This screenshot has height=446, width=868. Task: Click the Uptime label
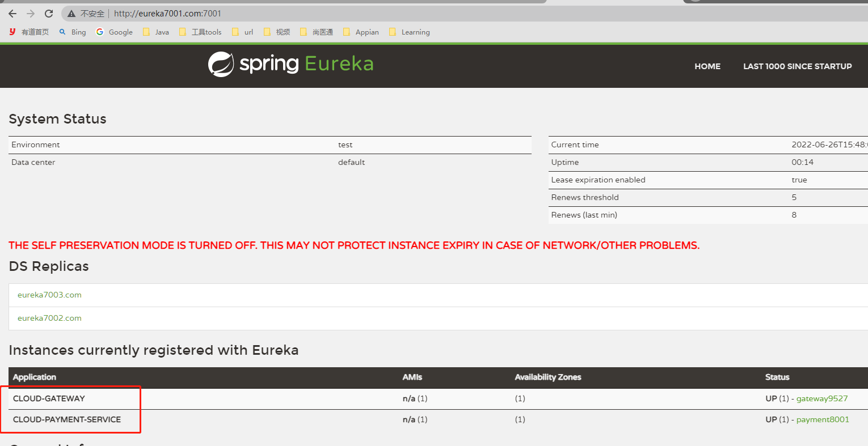565,162
